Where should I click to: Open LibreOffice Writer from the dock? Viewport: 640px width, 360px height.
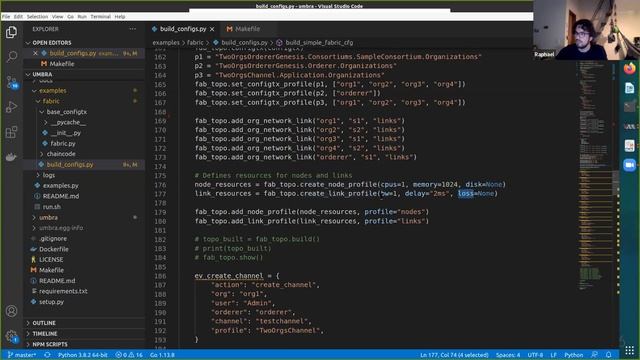(x=629, y=88)
